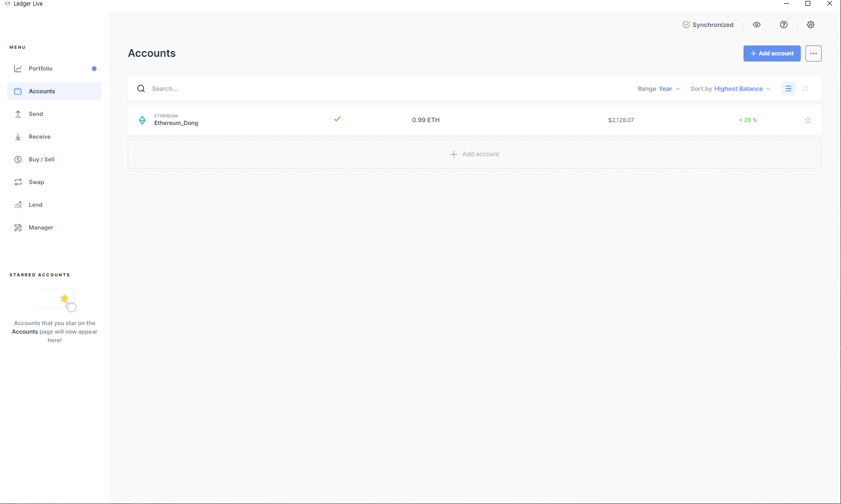Click the 0.99 ETH balance
The height and width of the screenshot is (504, 841).
pyautogui.click(x=426, y=120)
